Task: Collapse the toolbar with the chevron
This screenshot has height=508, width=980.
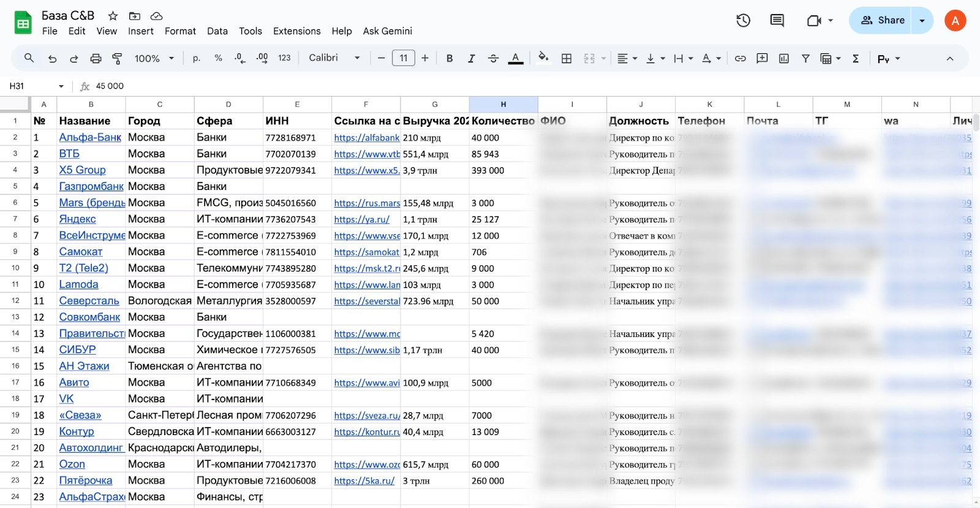Action: pos(950,58)
